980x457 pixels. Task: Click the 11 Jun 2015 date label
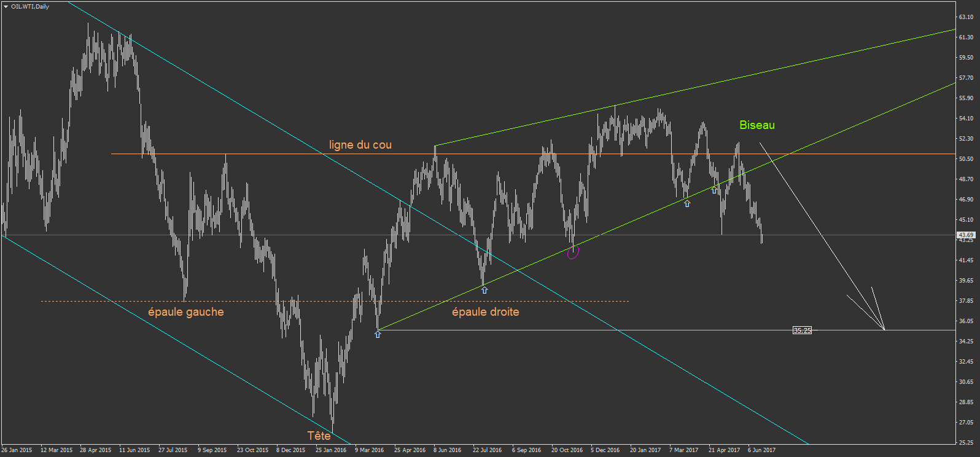(x=134, y=450)
